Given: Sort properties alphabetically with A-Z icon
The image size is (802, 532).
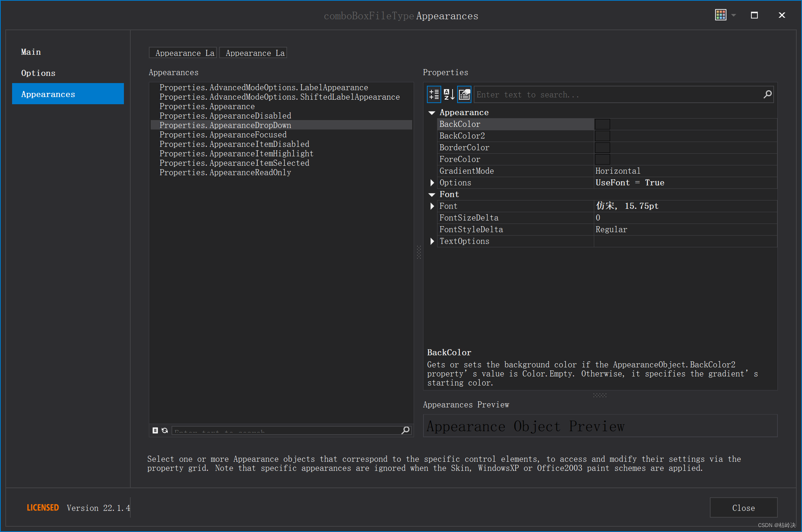Looking at the screenshot, I should coord(449,94).
